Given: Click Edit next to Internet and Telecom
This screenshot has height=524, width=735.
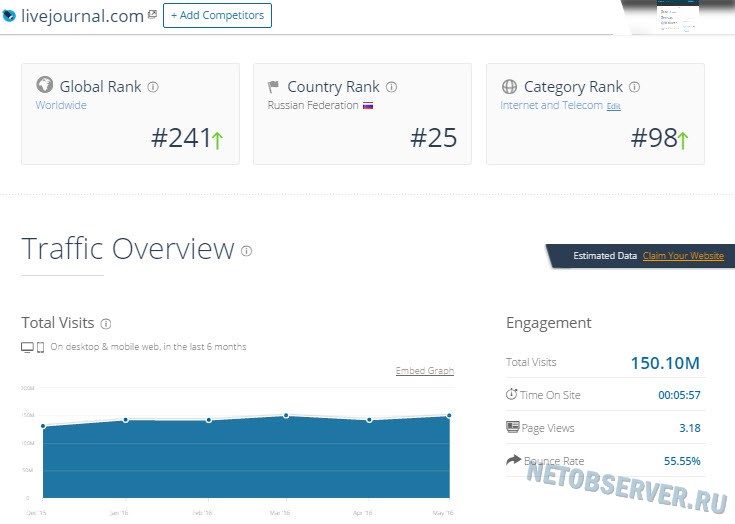Looking at the screenshot, I should point(613,106).
